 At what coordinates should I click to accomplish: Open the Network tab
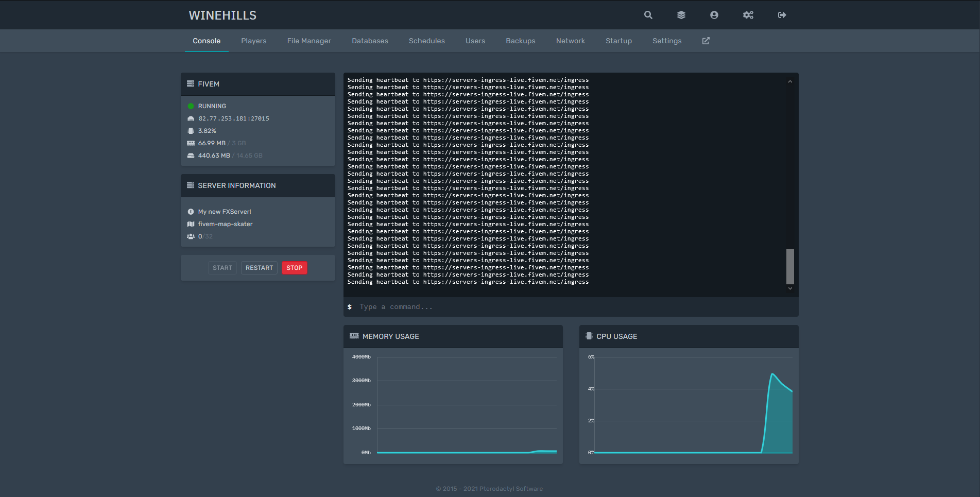coord(570,41)
